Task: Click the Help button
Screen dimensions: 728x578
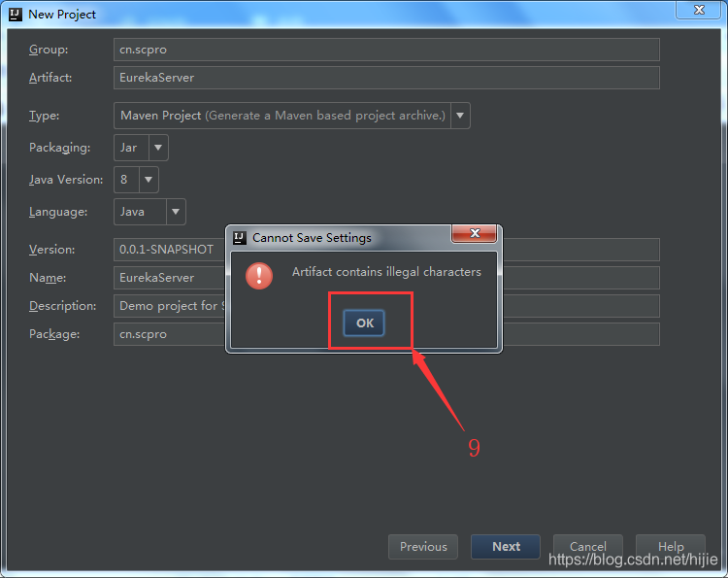Action: coord(671,547)
